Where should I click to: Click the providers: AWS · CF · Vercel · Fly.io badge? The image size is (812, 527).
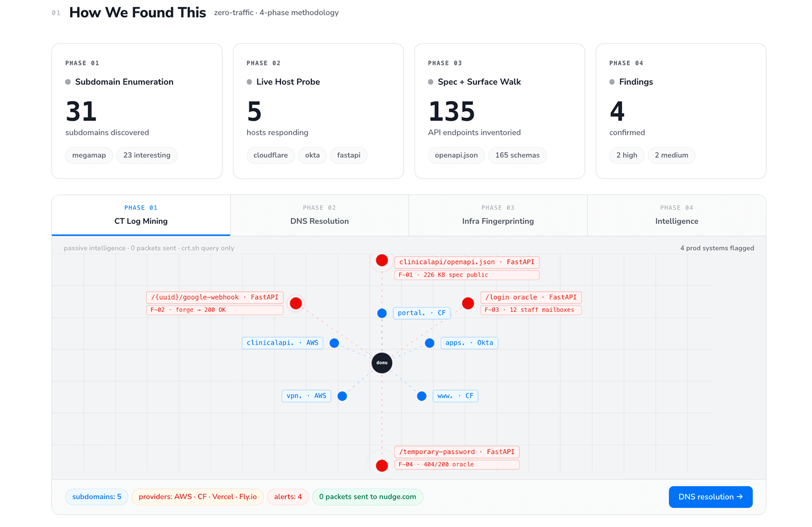coord(198,497)
